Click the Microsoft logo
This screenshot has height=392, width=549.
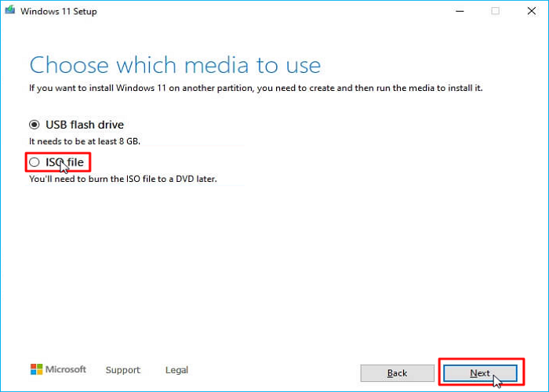(58, 369)
